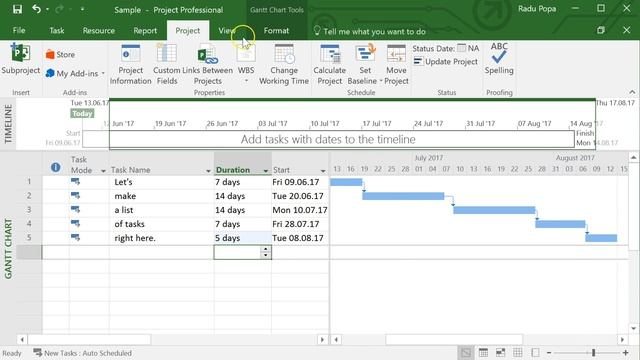Switch to Resource Sheet view icon in status bar
640x360 pixels.
click(518, 353)
